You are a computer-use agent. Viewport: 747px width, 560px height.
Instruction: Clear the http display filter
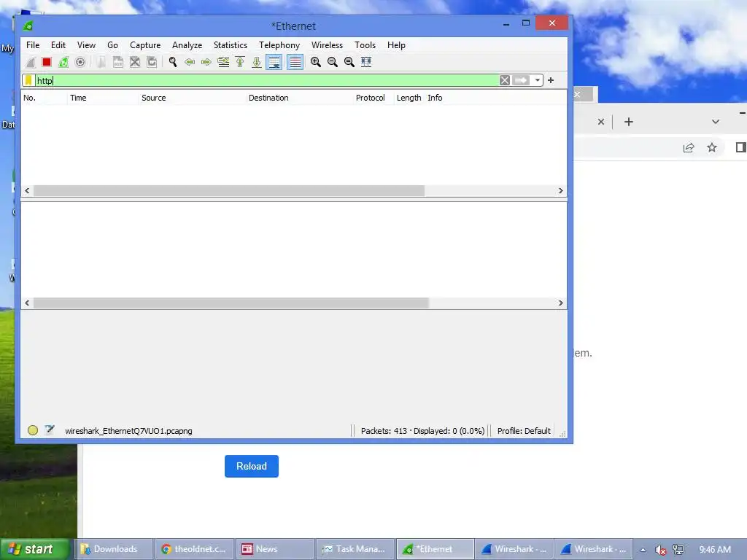(x=505, y=80)
